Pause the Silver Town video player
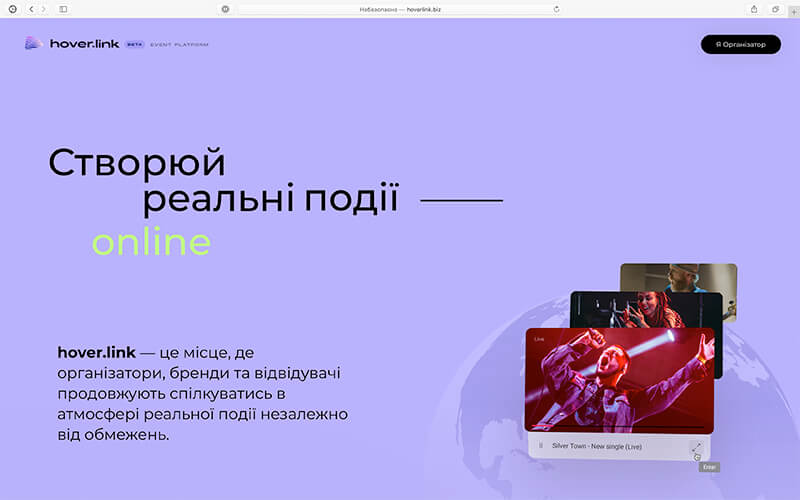The width and height of the screenshot is (800, 500). (x=541, y=445)
